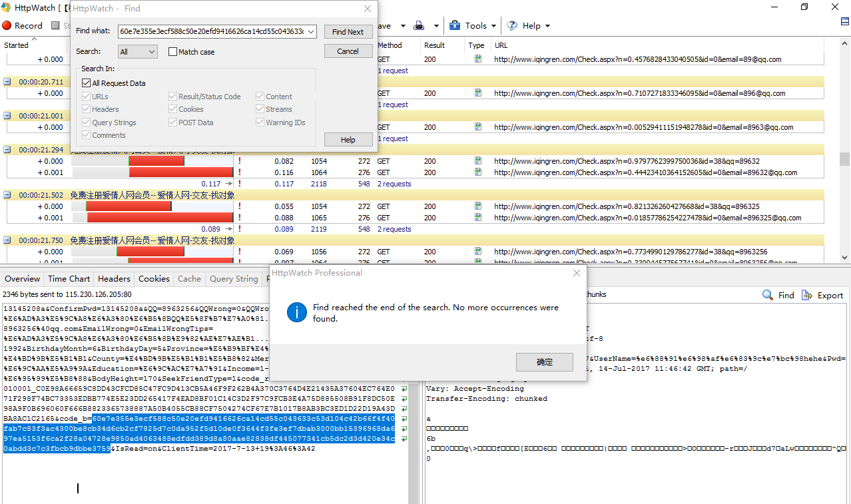
Task: Enable the Match case checkbox
Action: (173, 52)
